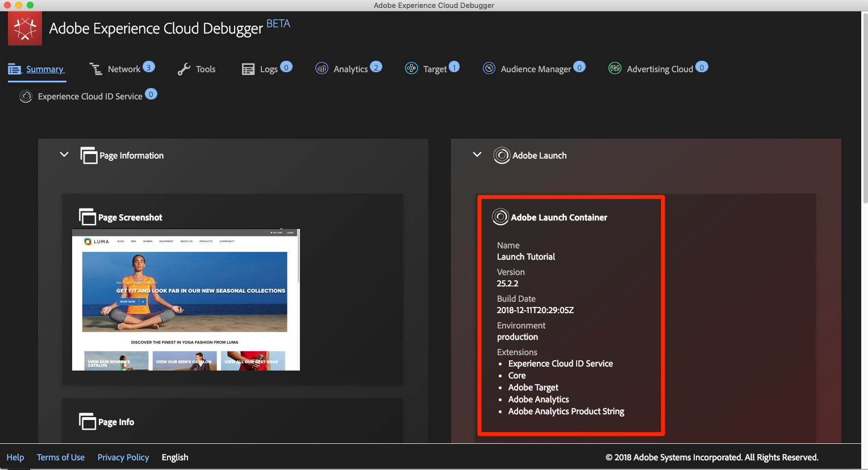Image resolution: width=868 pixels, height=470 pixels.
Task: Click the Adobe Experience Cloud Debugger logo icon
Action: click(x=25, y=28)
